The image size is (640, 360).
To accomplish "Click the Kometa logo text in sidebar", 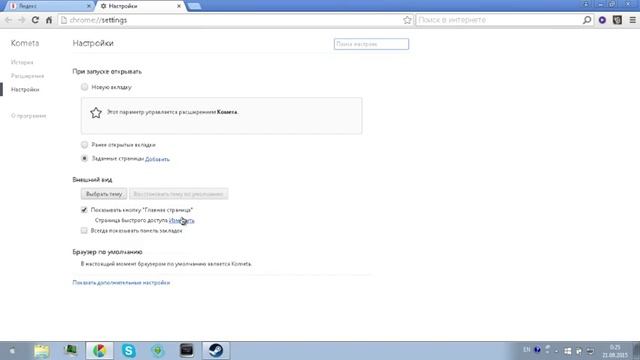I will [x=25, y=43].
